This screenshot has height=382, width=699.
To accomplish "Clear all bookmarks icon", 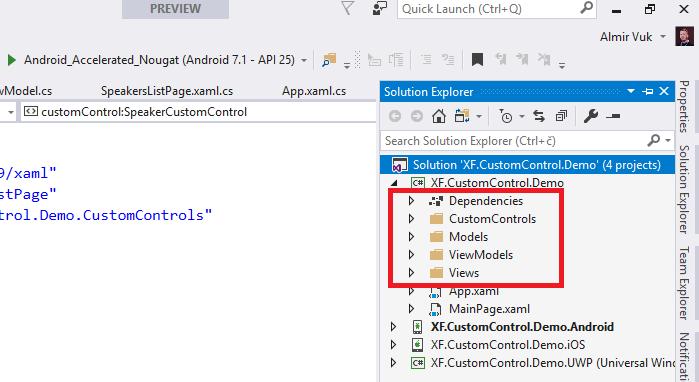I will (544, 59).
